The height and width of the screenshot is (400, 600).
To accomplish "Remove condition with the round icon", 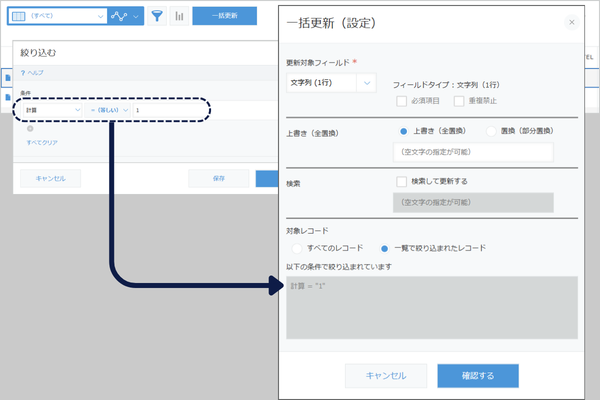I will pyautogui.click(x=30, y=129).
